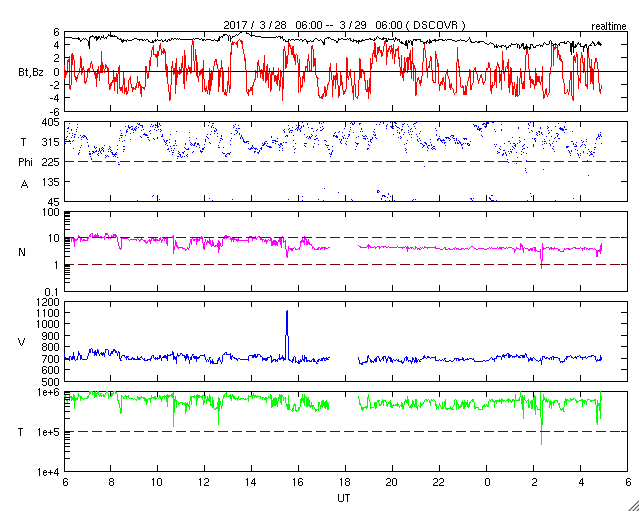640x512 pixels.
Task: Select the "N" density panel label
Action: (22, 252)
